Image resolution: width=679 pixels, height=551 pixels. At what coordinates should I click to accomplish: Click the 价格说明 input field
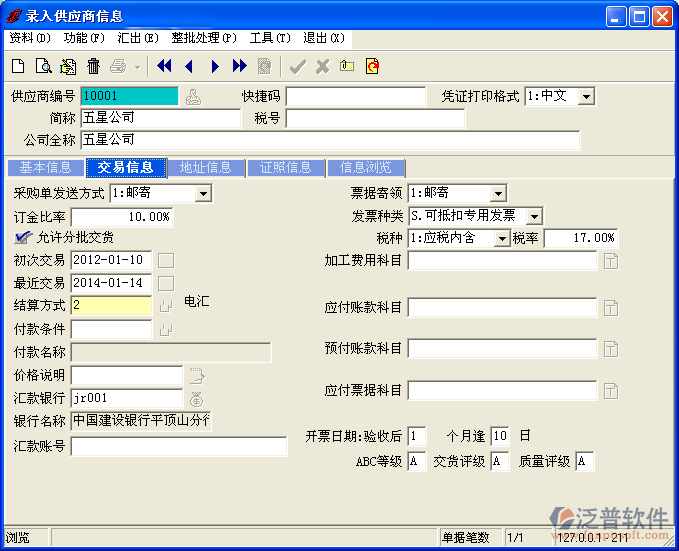point(127,376)
